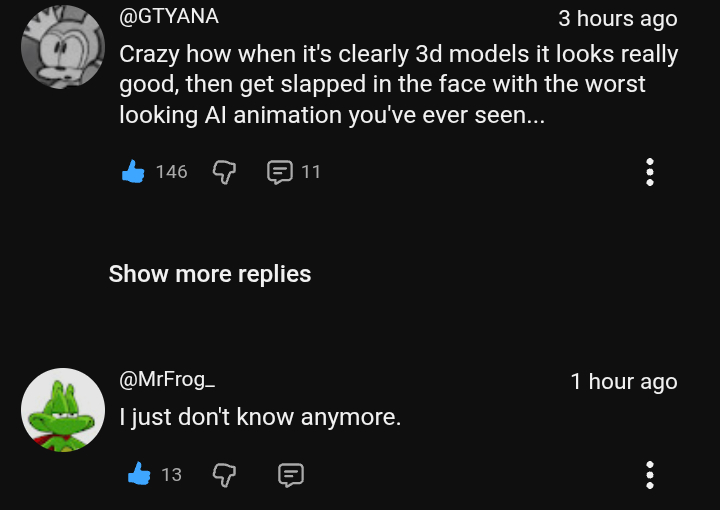This screenshot has height=510, width=720.
Task: Reply to @MrFrog_ comment
Action: click(291, 474)
